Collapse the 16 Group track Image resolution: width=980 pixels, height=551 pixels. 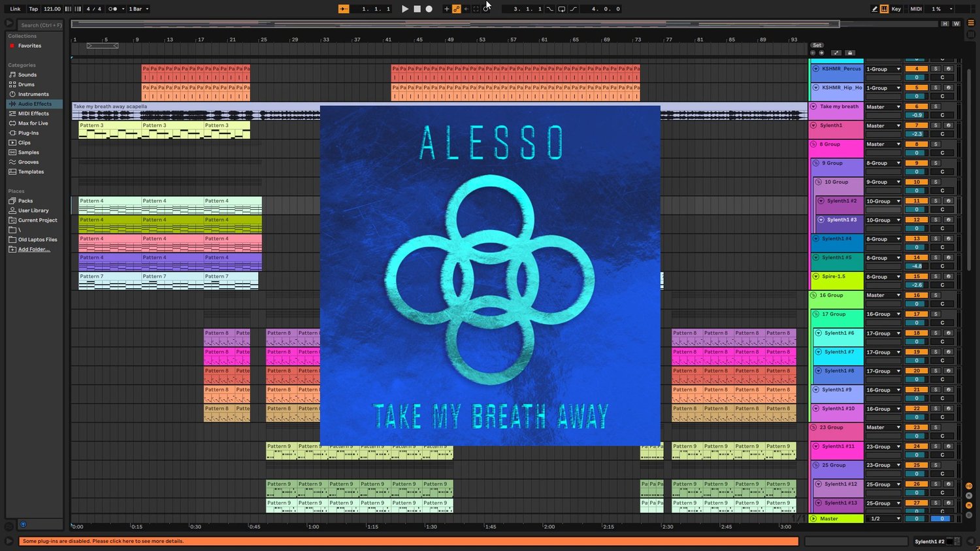[814, 295]
